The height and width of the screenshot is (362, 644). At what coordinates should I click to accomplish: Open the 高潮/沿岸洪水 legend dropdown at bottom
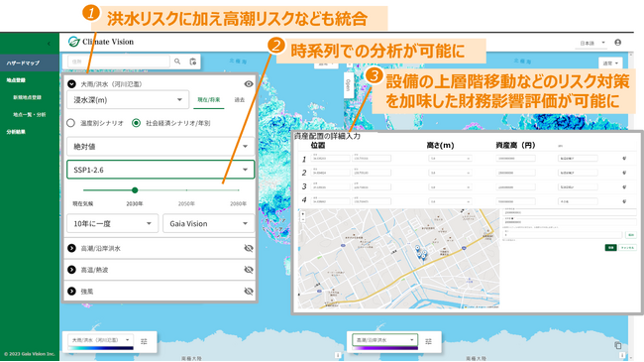[x=384, y=340]
